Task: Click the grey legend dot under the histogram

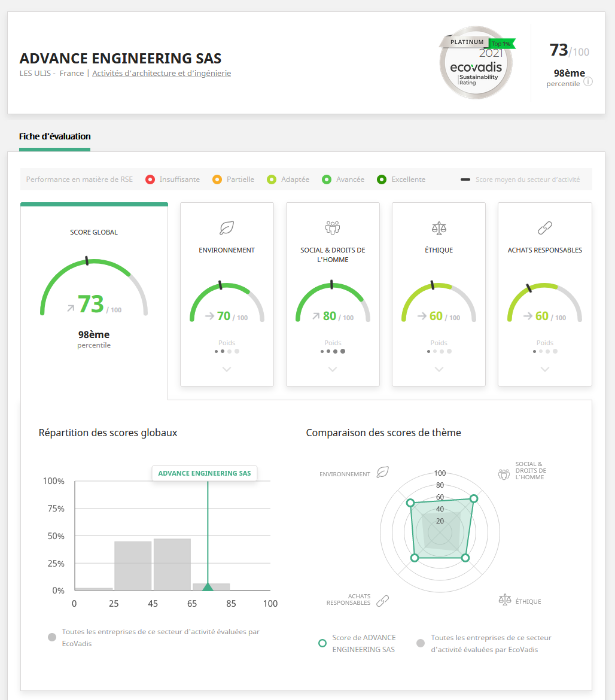Action: point(52,637)
